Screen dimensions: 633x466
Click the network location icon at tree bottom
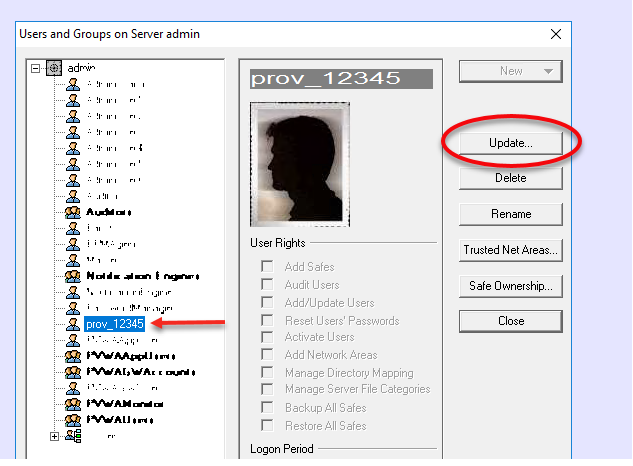coord(73,436)
